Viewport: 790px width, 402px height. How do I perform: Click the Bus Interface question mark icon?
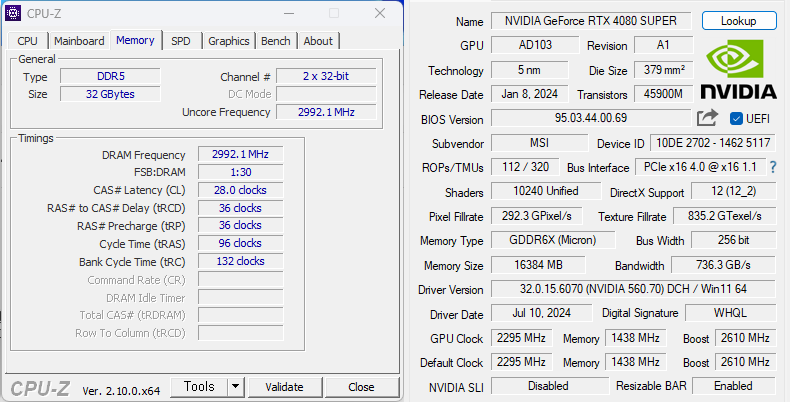pos(773,167)
